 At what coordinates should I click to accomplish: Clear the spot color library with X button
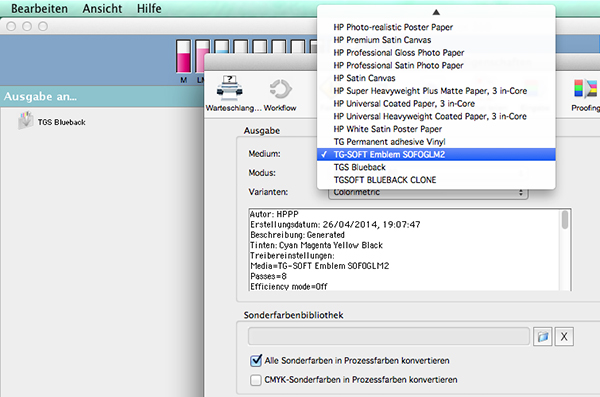click(x=564, y=337)
